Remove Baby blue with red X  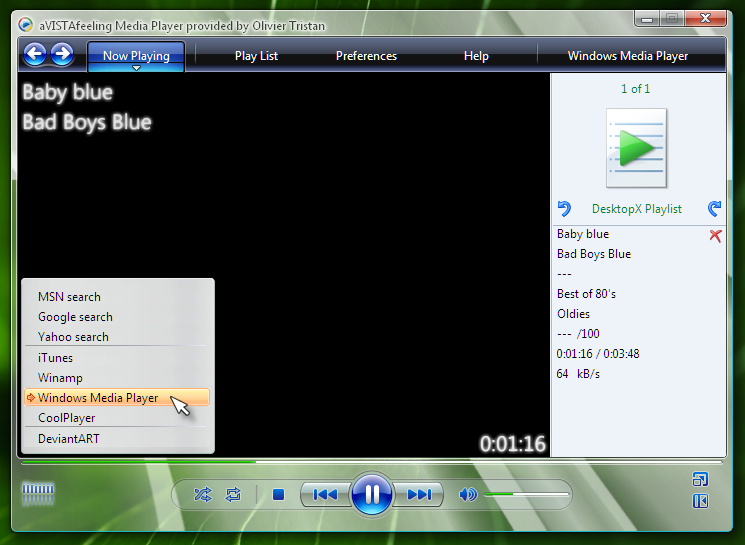point(715,236)
